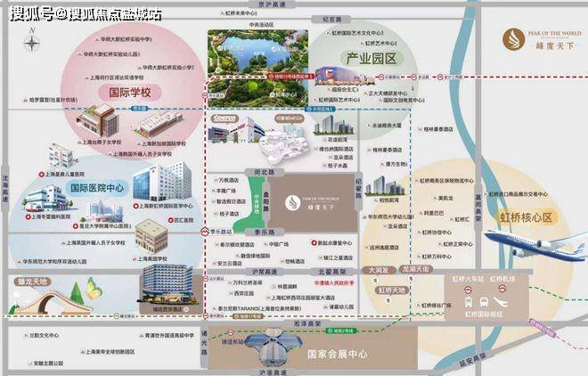
Task: Click the 永迪商务大厦 label
Action: tap(387, 126)
